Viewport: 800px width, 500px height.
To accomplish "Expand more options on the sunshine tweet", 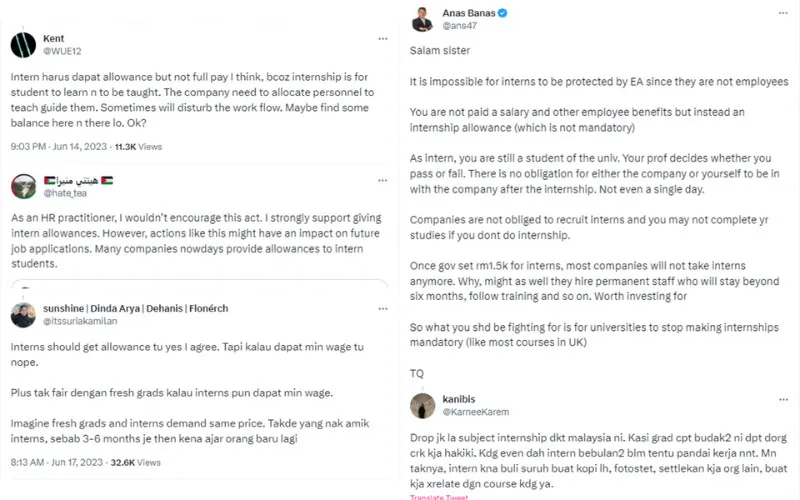I will 383,308.
